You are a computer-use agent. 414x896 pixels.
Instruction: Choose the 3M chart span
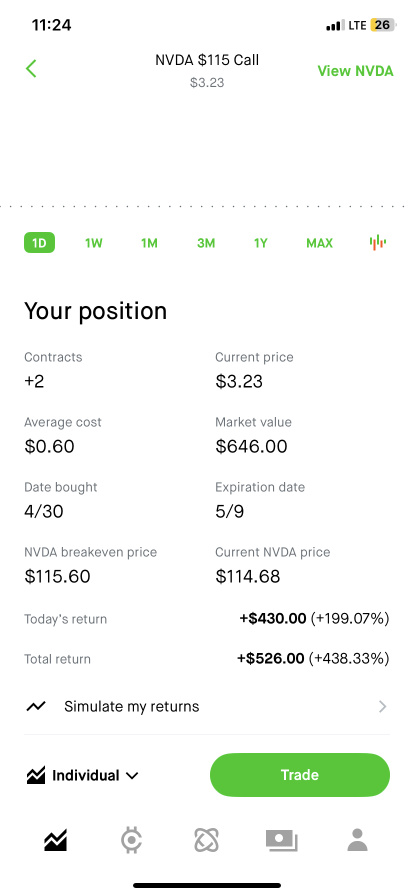pos(206,243)
